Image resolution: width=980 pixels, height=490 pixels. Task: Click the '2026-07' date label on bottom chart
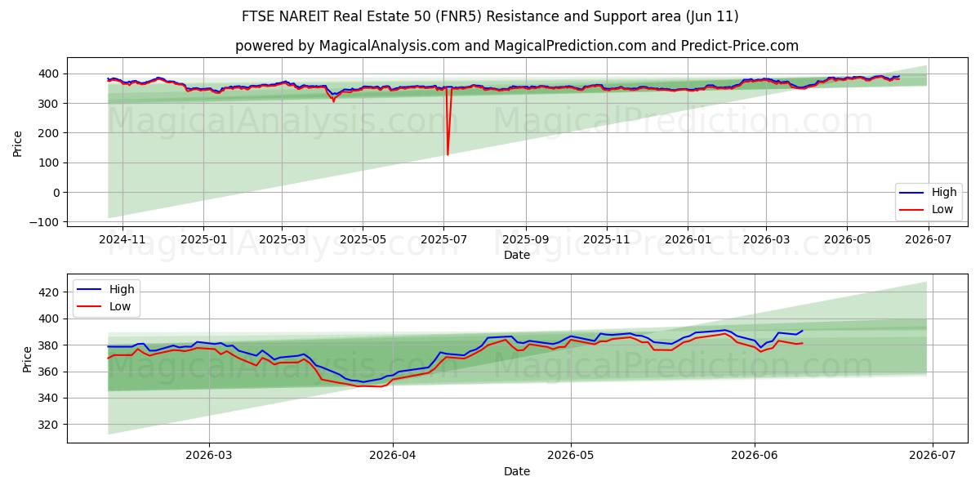932,456
